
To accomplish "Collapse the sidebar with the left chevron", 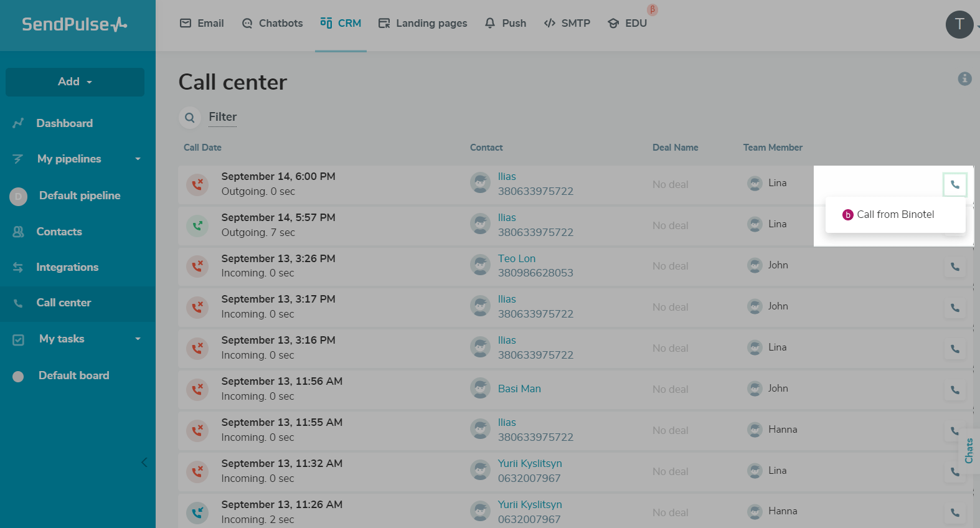I will pyautogui.click(x=144, y=462).
